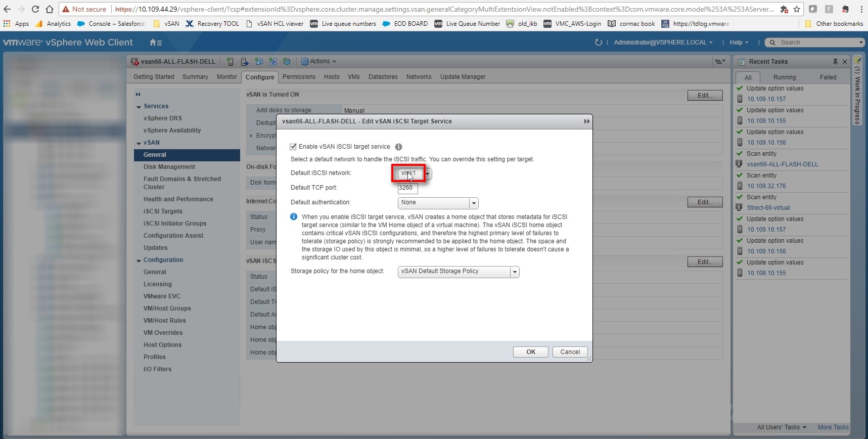Select the Running tasks tab

tap(784, 77)
